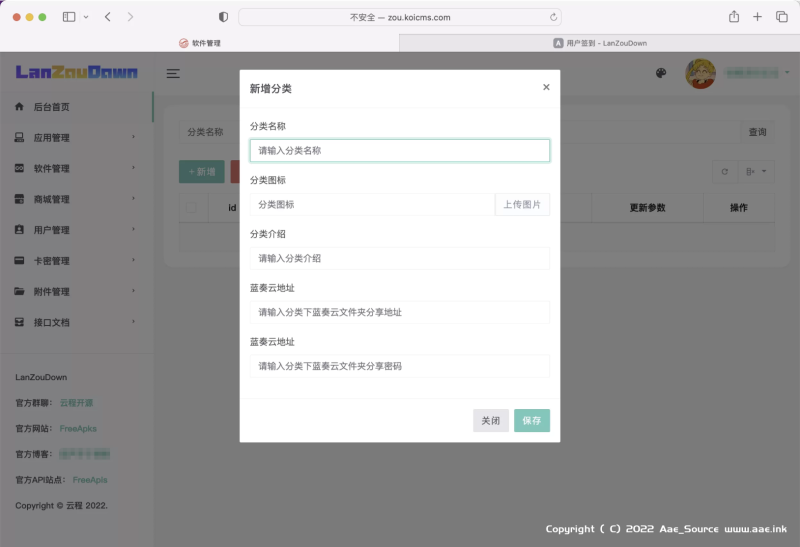Switch to the 软件管理 browser tab
The image size is (800, 547).
tap(199, 43)
